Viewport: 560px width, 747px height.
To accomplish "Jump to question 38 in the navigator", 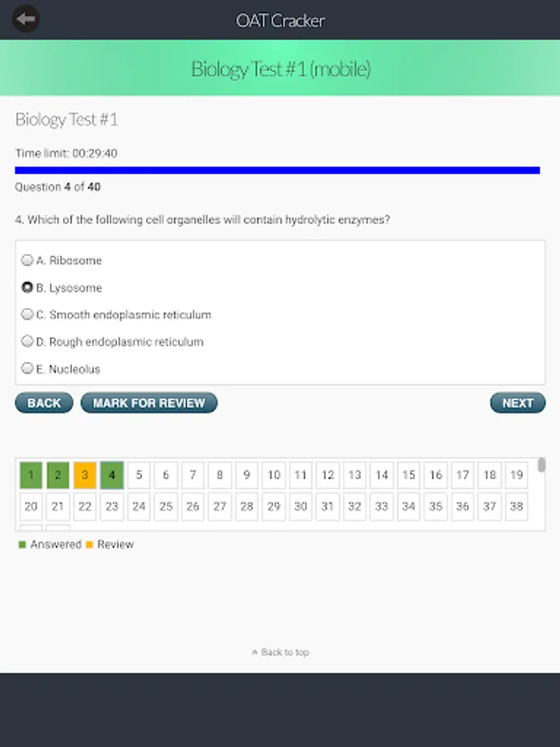I will 516,506.
